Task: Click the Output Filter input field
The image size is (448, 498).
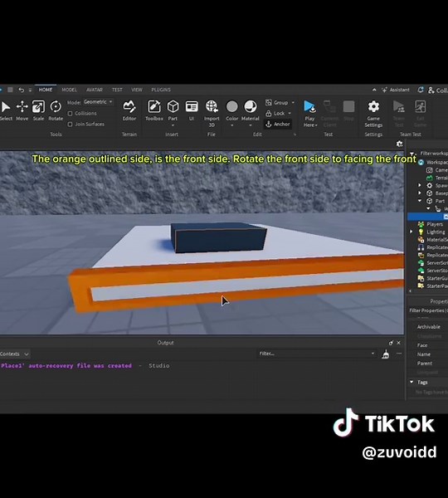Action: [316, 354]
